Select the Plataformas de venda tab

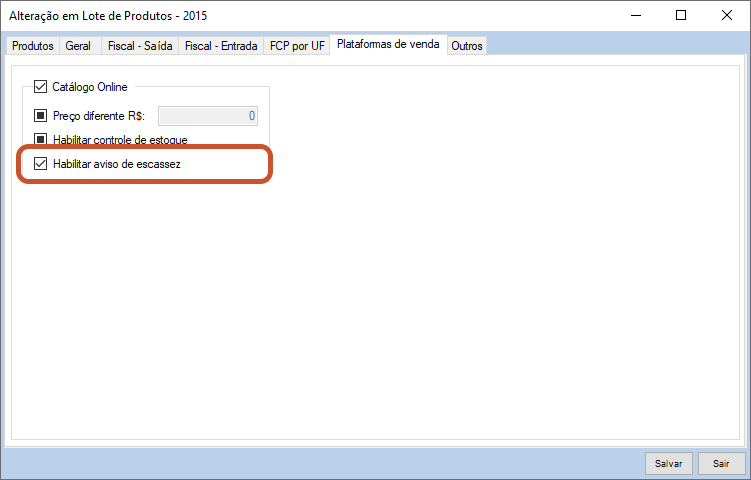tap(388, 45)
